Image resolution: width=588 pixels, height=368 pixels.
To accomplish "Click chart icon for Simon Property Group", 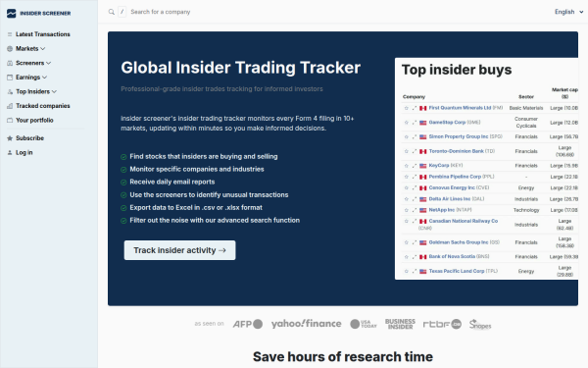I will (x=415, y=136).
